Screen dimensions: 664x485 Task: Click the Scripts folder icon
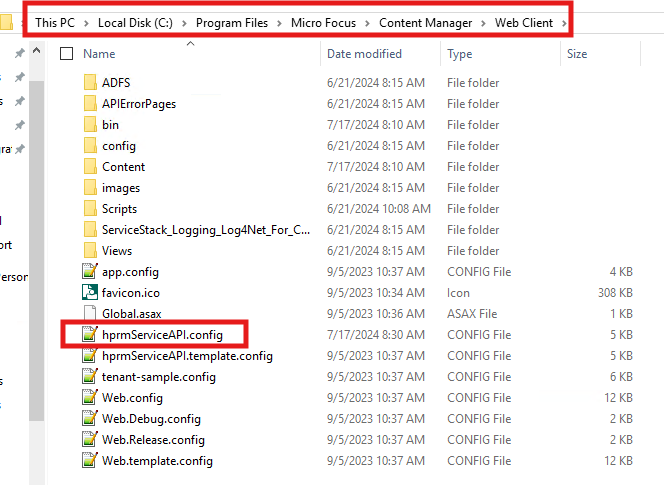(x=90, y=208)
